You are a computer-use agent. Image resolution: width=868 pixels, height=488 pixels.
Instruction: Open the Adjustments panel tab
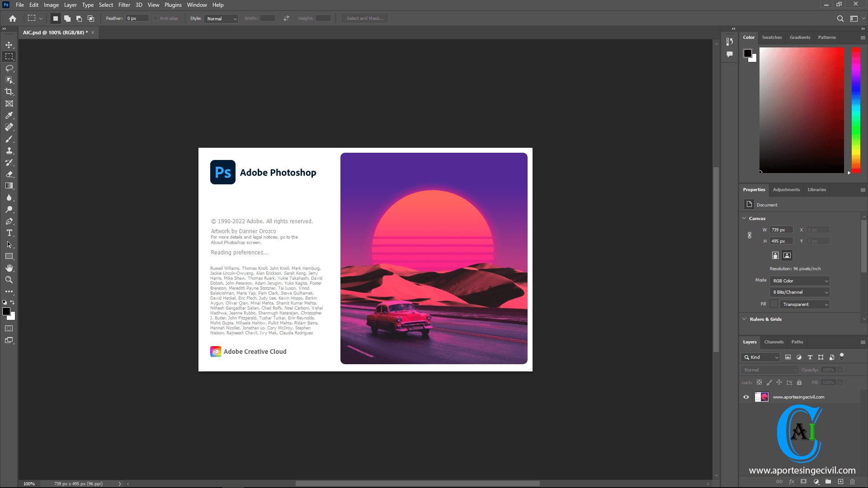(786, 189)
